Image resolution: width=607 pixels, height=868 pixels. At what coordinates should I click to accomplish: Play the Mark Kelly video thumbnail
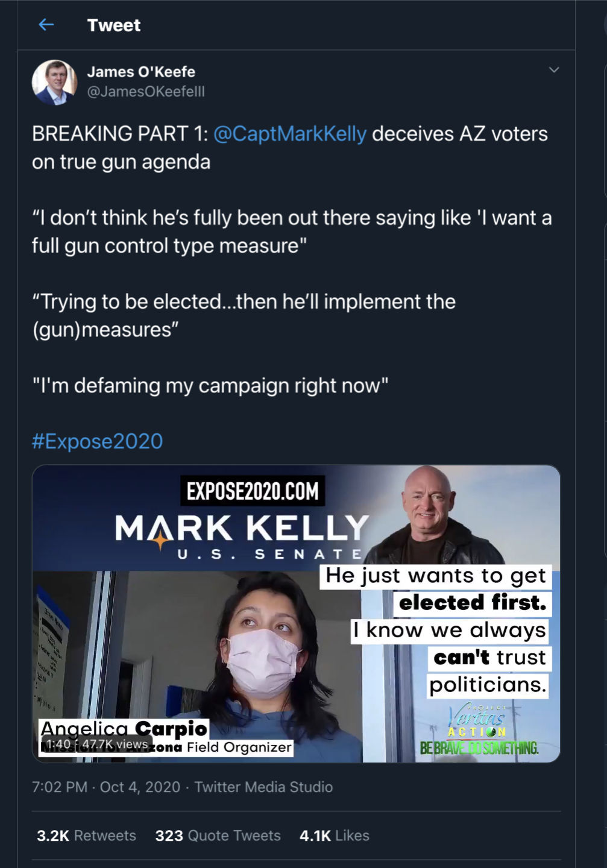click(x=296, y=614)
